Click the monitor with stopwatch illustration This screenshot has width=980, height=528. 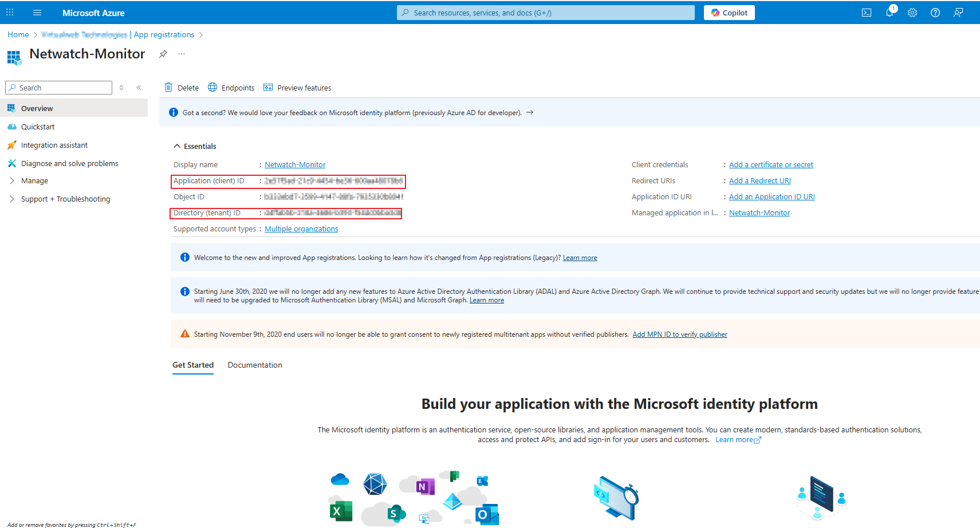616,498
